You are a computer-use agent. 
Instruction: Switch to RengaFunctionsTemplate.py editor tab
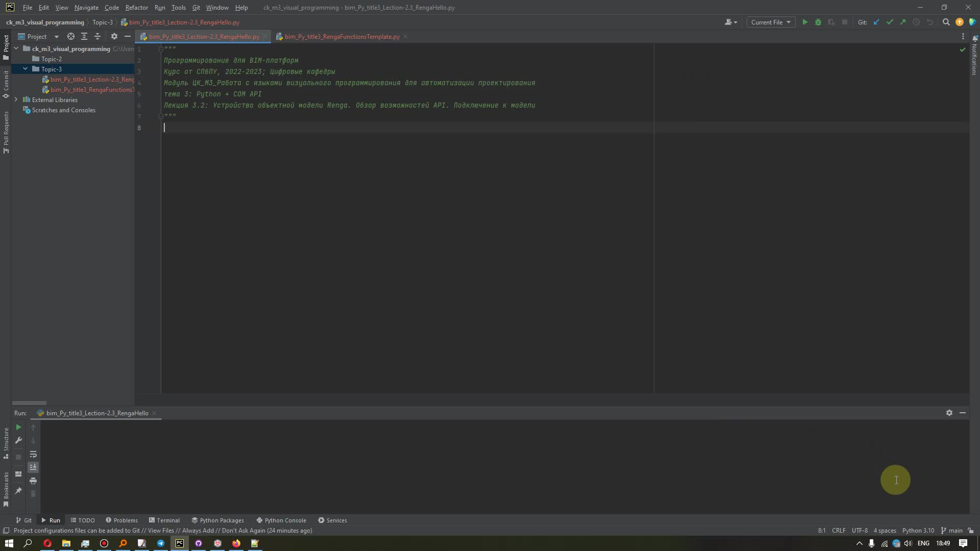coord(341,37)
